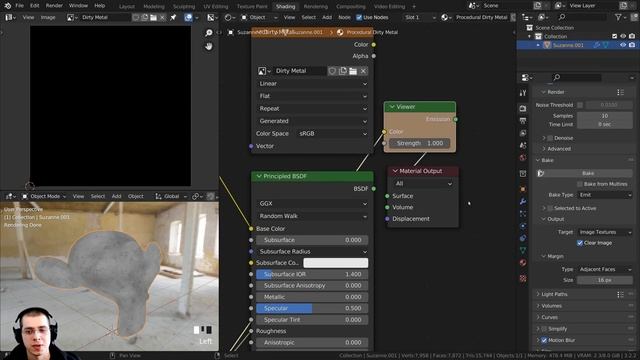Viewport: 640px width, 360px height.
Task: Open the World properties tab icon
Action: [x=523, y=158]
